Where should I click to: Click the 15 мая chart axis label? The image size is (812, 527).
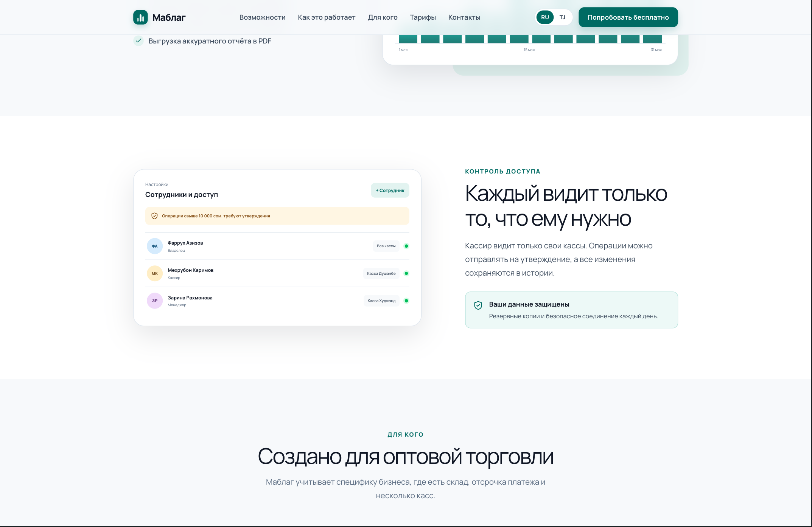(x=529, y=50)
